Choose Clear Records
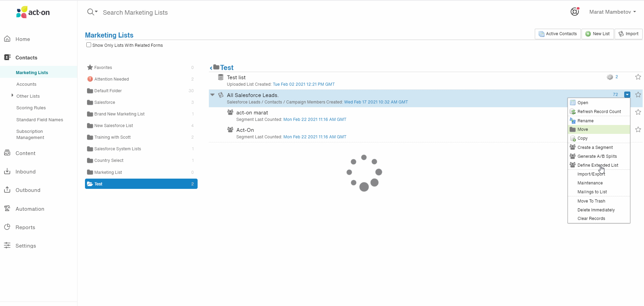The height and width of the screenshot is (306, 644). [x=599, y=219]
